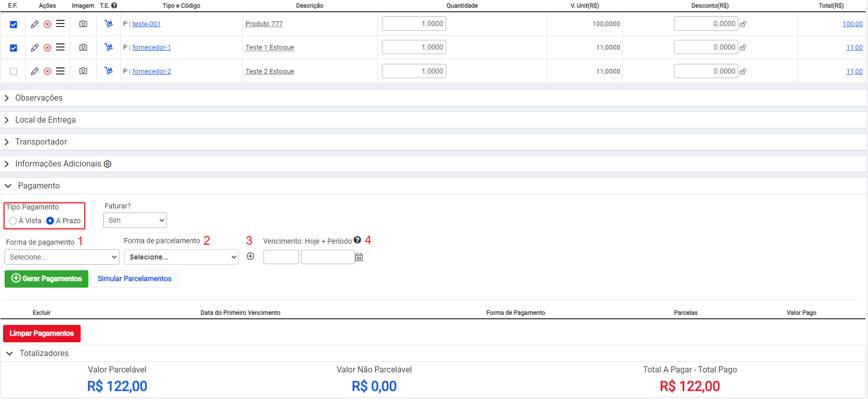Click the discount field in teste-001 row
Image resolution: width=868 pixels, height=399 pixels.
(x=706, y=24)
